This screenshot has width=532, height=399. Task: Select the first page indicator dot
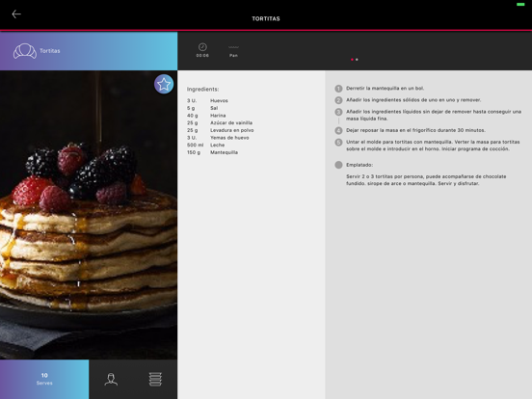click(x=352, y=60)
